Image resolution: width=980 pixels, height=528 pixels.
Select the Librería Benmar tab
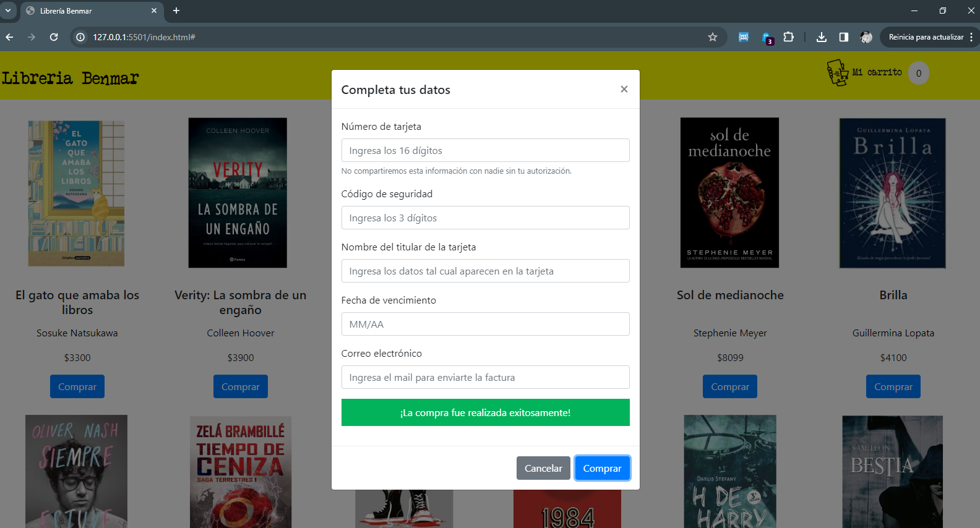tap(91, 11)
